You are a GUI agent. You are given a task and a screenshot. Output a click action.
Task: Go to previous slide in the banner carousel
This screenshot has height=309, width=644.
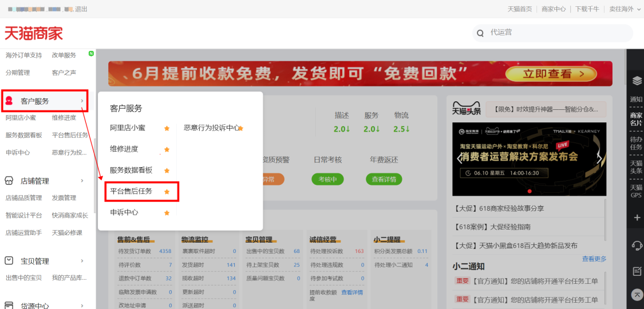coord(460,159)
